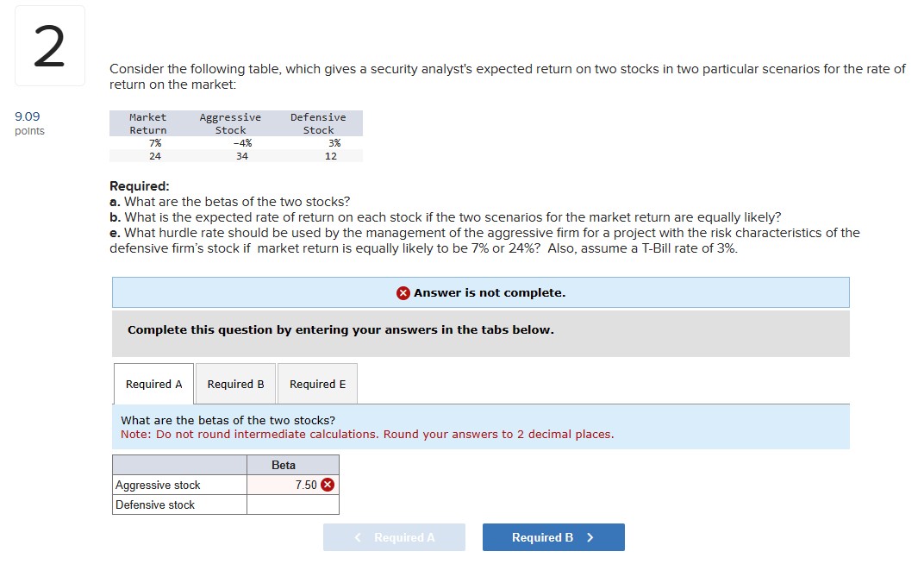Click the -4% Aggressive Stock value
Screen dimensions: 924x564
click(244, 143)
